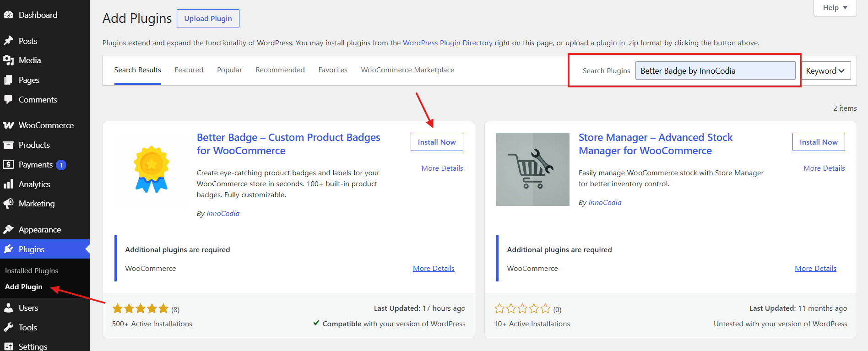The image size is (868, 351).
Task: Click 'Last Updated: 11 months ago' text
Action: (x=798, y=308)
